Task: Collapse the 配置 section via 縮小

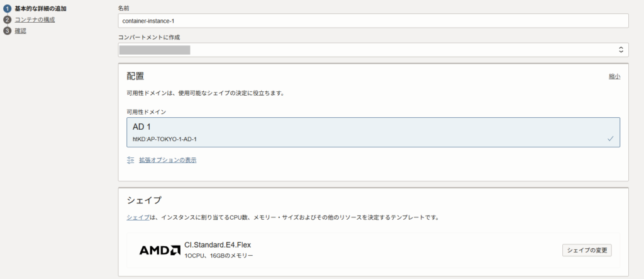Action: click(x=614, y=76)
